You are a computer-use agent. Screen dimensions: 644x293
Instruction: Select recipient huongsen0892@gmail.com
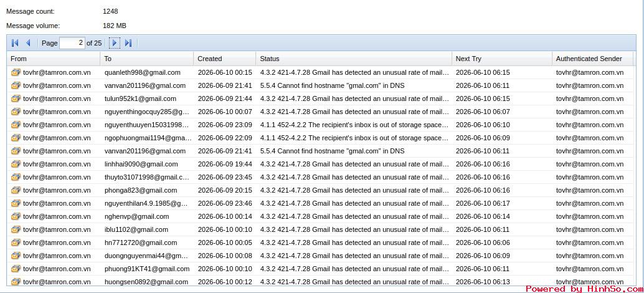(146, 282)
